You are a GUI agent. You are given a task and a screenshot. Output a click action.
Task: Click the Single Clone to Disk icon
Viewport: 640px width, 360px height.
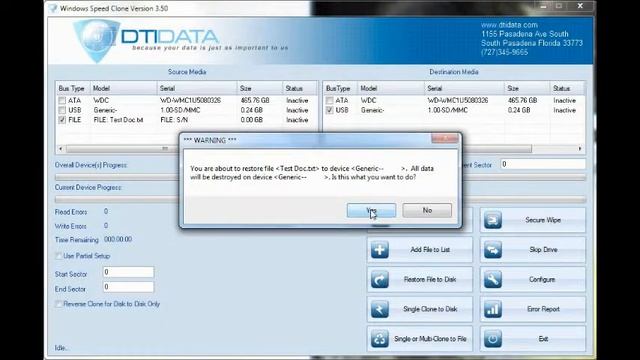tap(380, 309)
